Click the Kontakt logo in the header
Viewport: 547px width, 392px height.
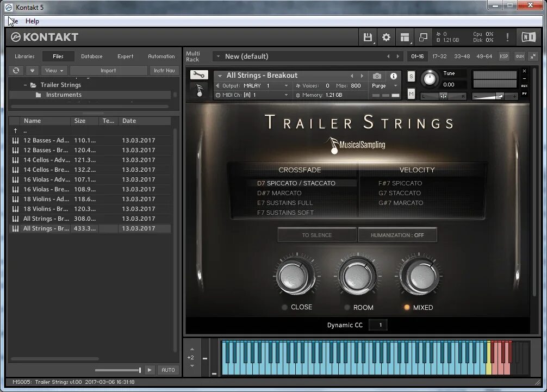click(44, 37)
